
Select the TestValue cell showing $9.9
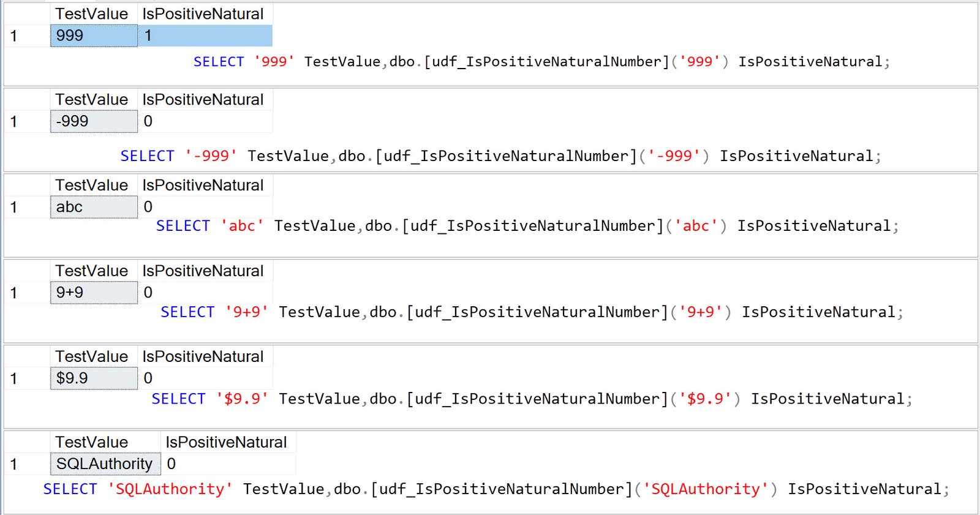point(94,378)
